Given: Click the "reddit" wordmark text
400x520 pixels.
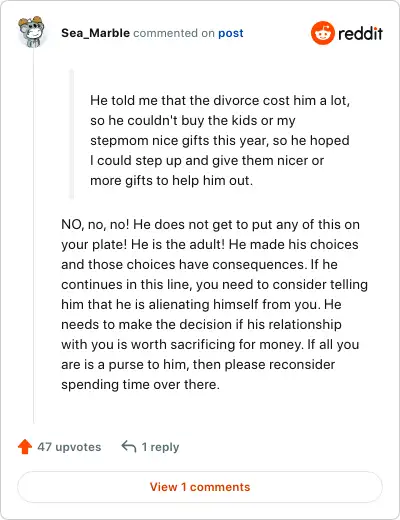Looking at the screenshot, I should pyautogui.click(x=360, y=33).
